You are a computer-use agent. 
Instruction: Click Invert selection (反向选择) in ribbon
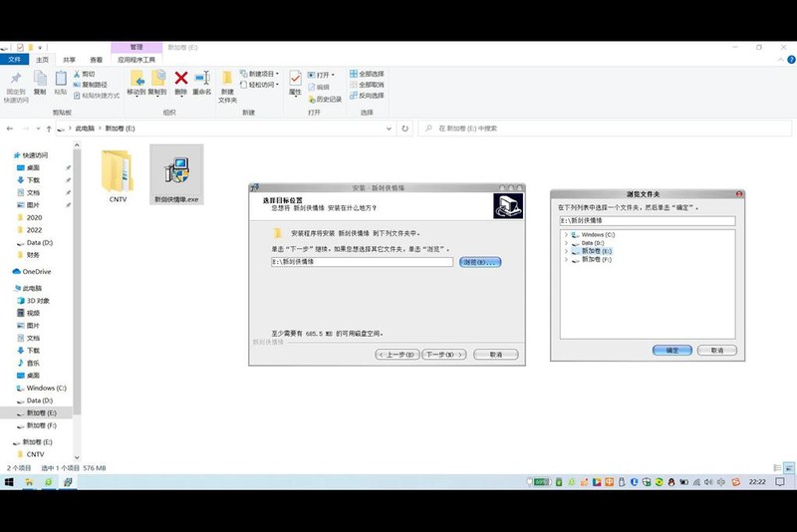(367, 96)
